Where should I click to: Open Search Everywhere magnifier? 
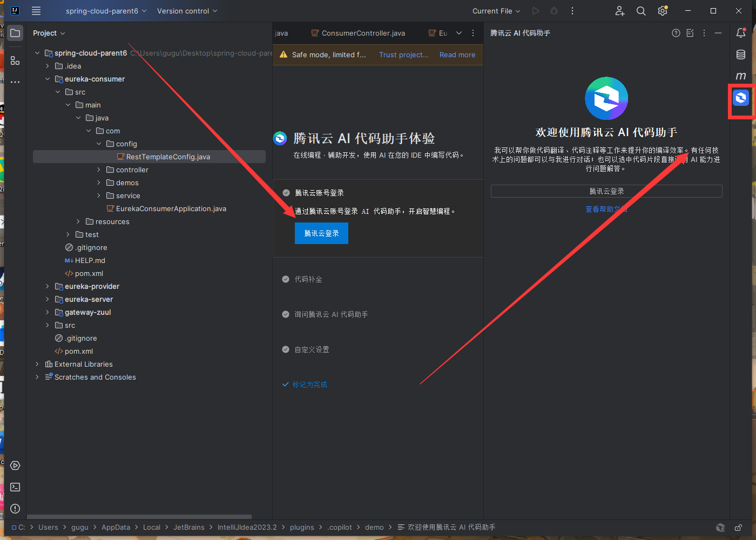tap(641, 11)
